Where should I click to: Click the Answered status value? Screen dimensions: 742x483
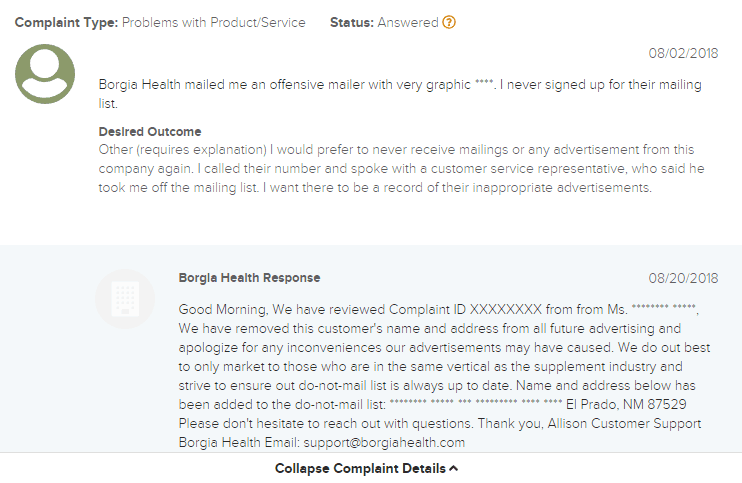[x=407, y=22]
